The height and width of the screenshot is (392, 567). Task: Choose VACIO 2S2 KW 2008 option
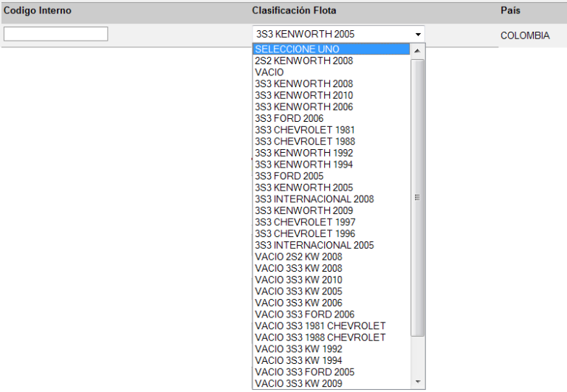298,257
